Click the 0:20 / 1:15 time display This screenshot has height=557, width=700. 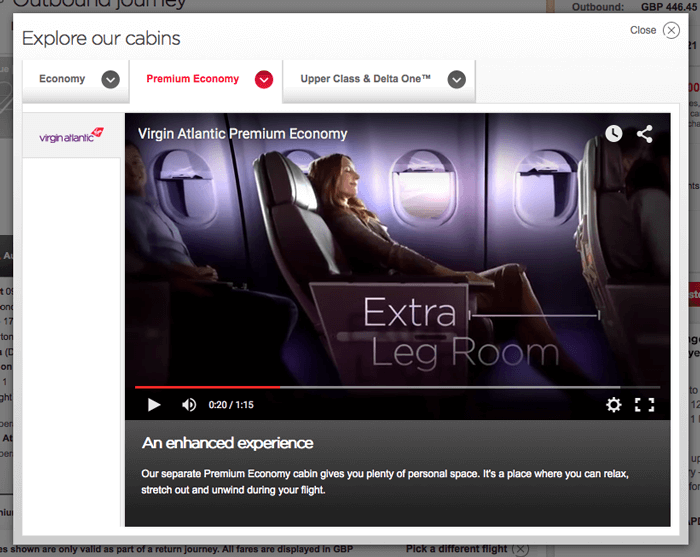tap(231, 405)
